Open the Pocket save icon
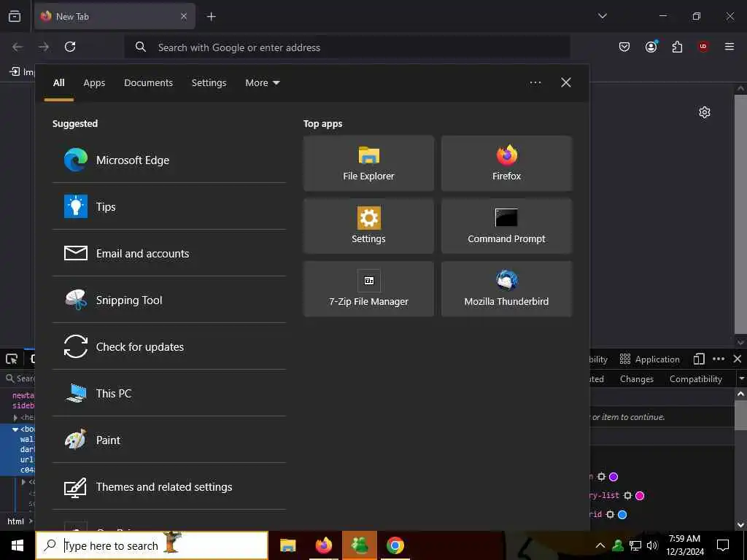Screen dimensions: 747x560 (624, 47)
